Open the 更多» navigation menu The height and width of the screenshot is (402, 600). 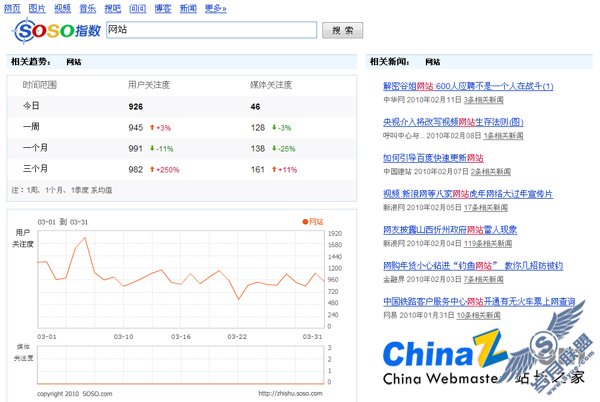pyautogui.click(x=215, y=8)
